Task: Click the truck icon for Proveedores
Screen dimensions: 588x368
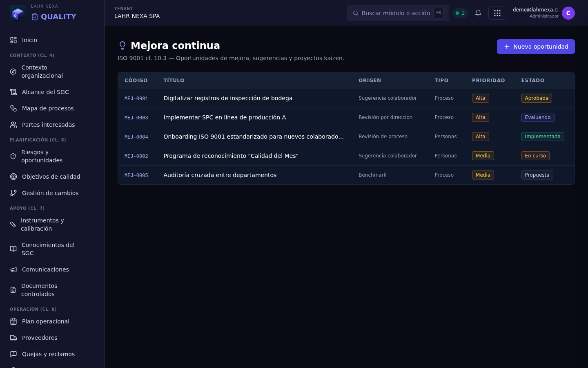Action: [x=13, y=338]
